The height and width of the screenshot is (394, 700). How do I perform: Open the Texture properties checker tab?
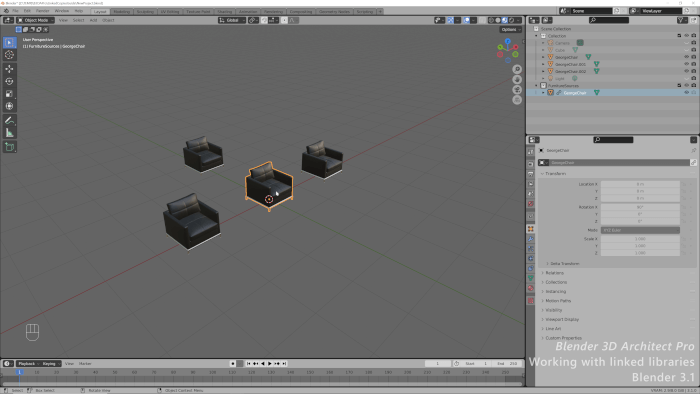[531, 301]
